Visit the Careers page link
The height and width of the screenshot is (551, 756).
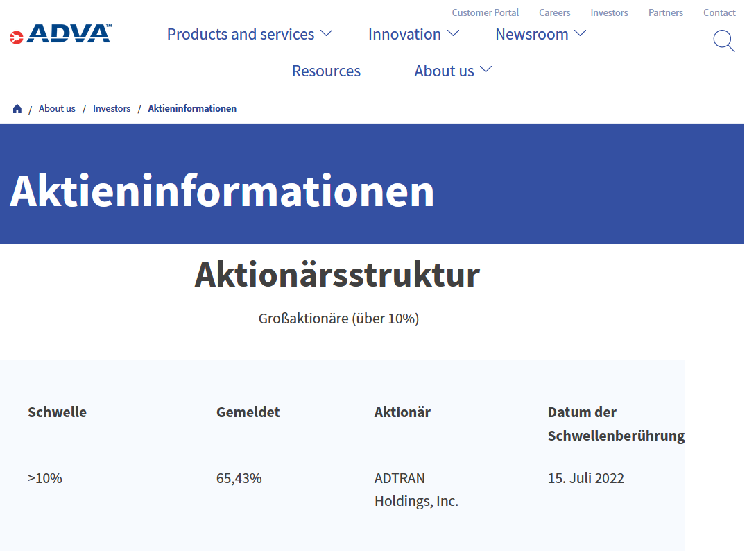[554, 12]
